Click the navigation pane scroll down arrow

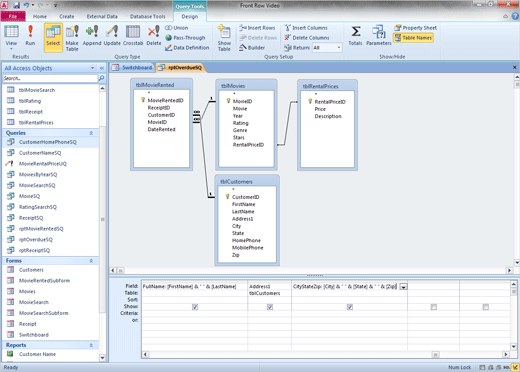pos(102,358)
